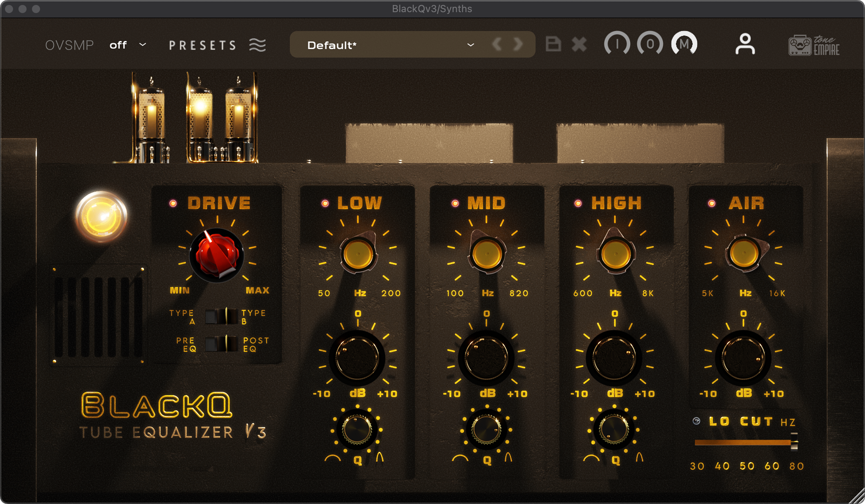Flip the PRE EQ / POST EQ switch
The image size is (865, 504).
point(221,344)
